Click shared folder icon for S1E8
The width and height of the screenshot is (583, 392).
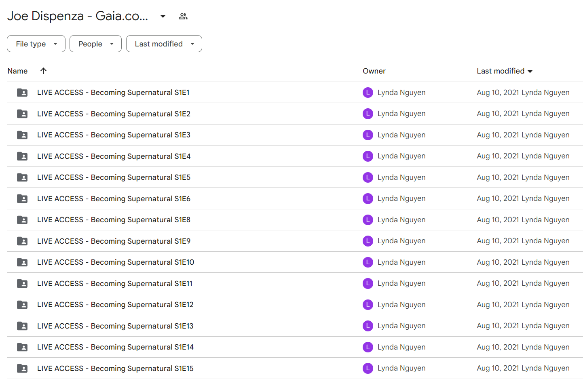22,220
